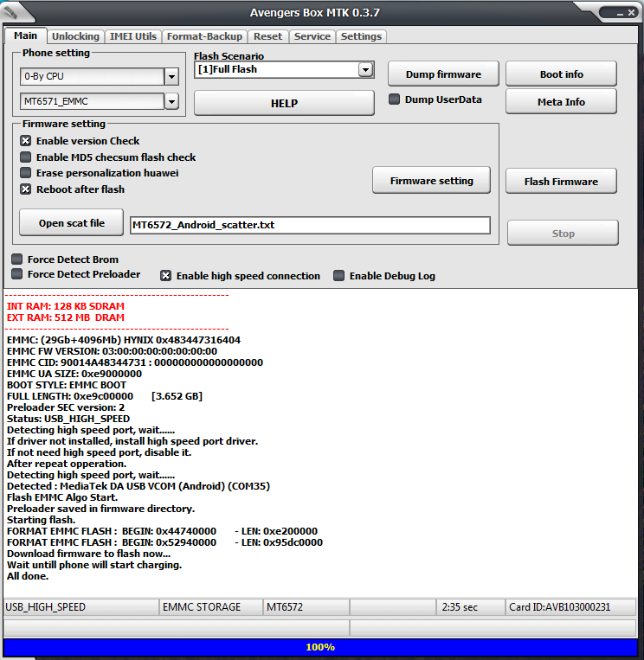644x660 pixels.
Task: Click the scatter file path field
Action: [x=309, y=226]
